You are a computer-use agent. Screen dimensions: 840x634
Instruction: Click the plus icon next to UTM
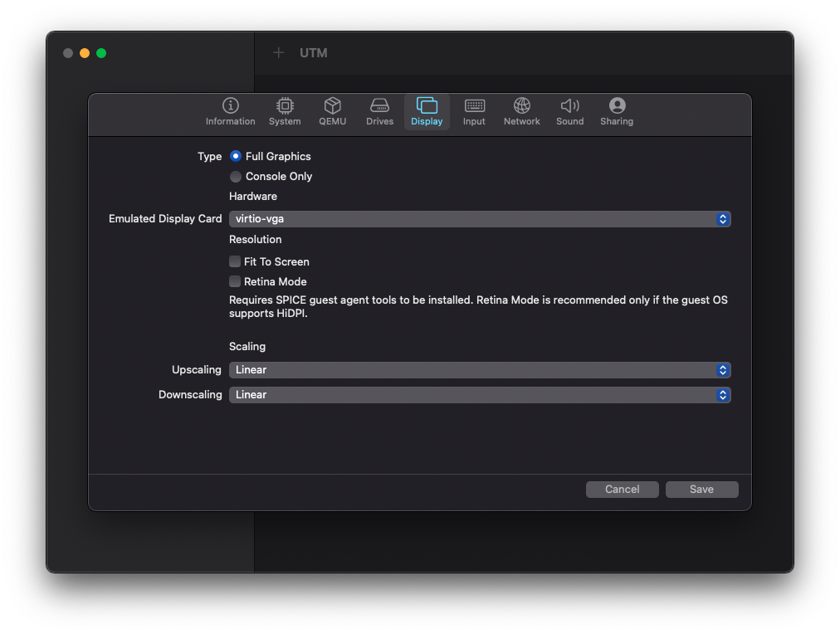(278, 52)
